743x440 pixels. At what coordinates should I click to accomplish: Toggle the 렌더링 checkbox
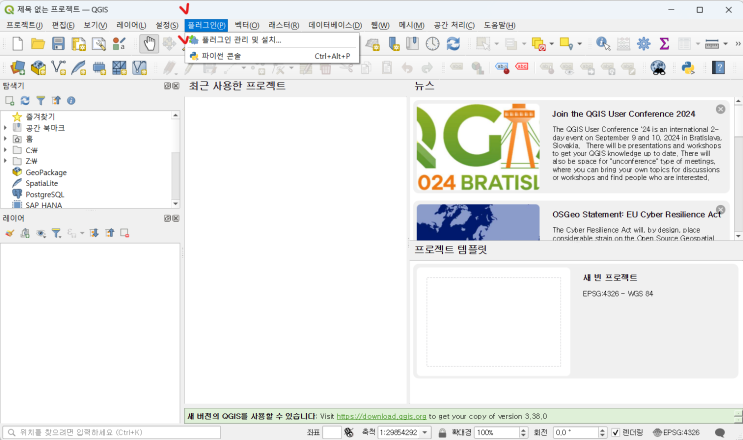tap(616, 432)
